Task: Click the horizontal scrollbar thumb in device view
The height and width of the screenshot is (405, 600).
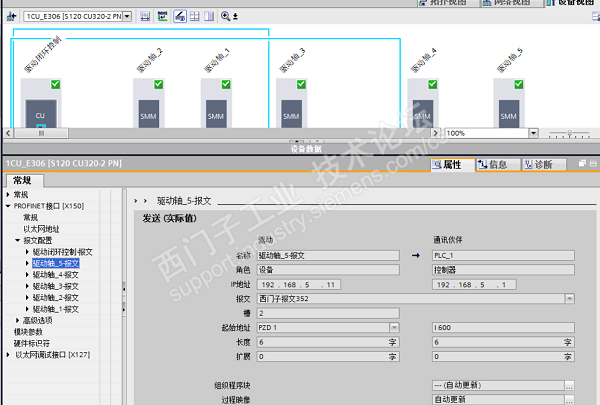Action: tap(41, 133)
